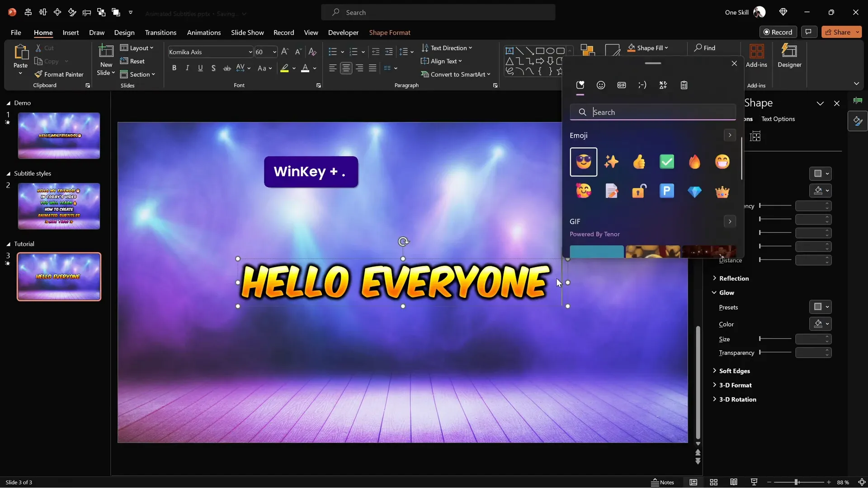Open the Most recently used tab in emoji panel

tap(580, 85)
